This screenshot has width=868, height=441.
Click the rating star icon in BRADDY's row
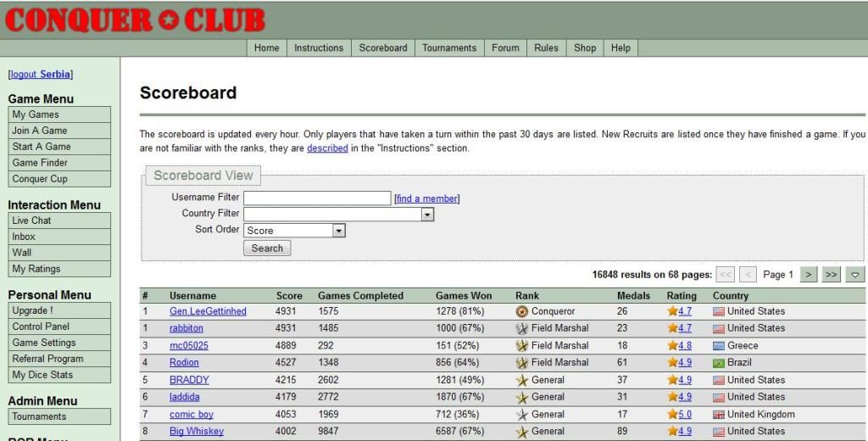click(x=672, y=379)
